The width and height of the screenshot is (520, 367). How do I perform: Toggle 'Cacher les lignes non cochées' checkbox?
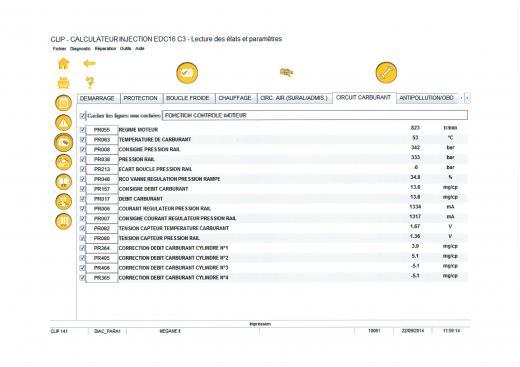tap(83, 116)
